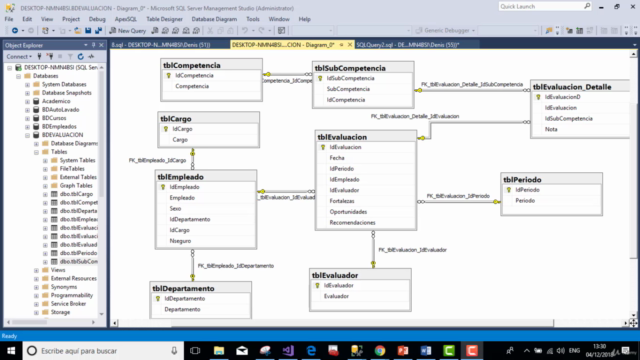Open the Connect dropdown in Object Explorer
This screenshot has height=360, width=640.
(x=19, y=56)
